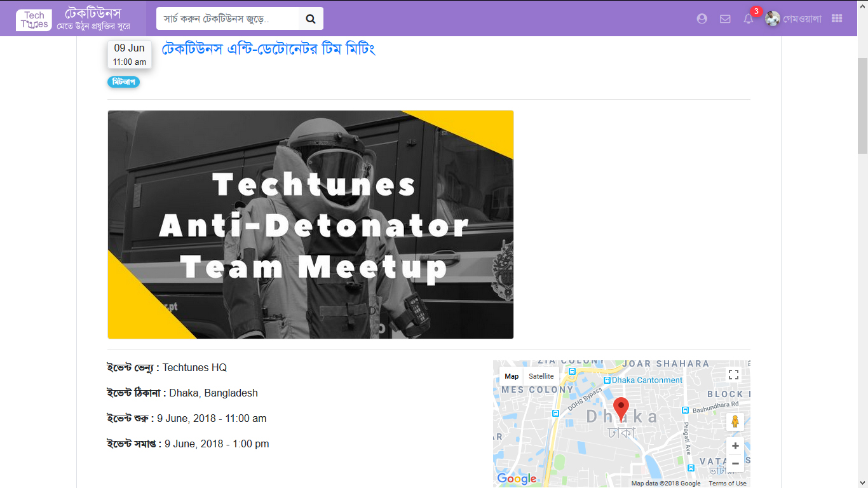Switch the map to Satellite view
Image resolution: width=868 pixels, height=488 pixels.
click(x=541, y=376)
